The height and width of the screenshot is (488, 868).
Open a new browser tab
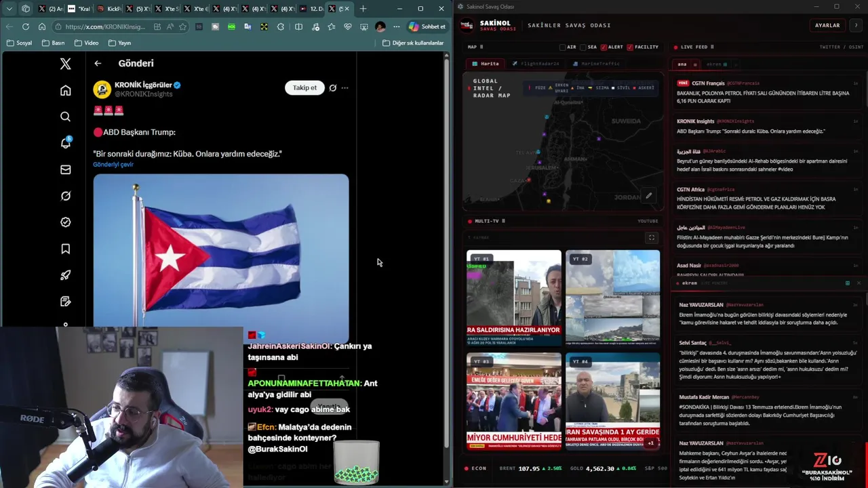point(363,9)
